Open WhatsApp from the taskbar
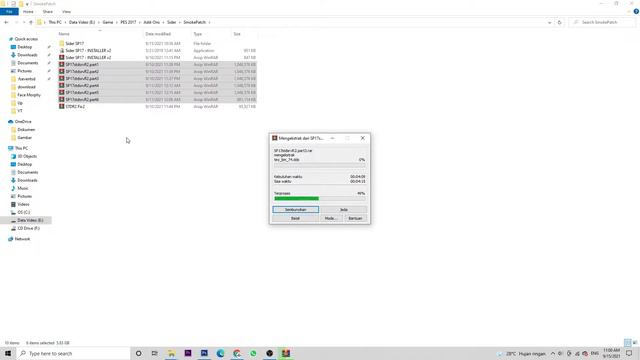This screenshot has height=360, width=640. point(253,353)
